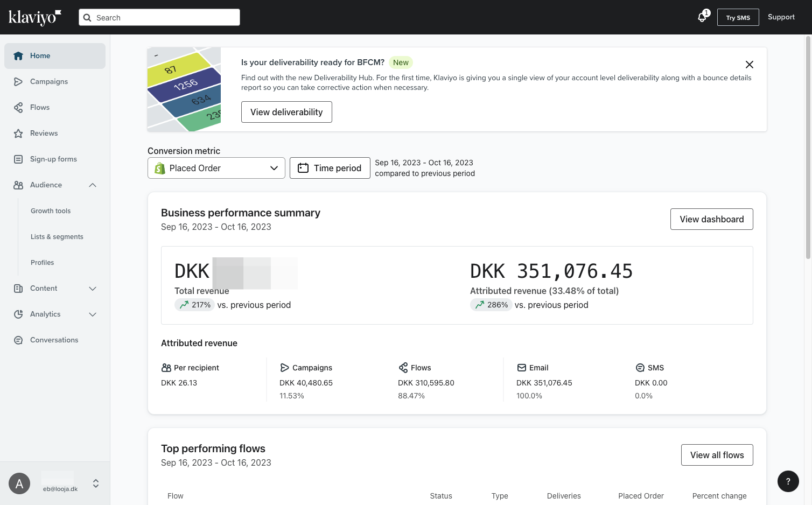Click the SMS icon in Attributed revenue
The image size is (812, 505).
640,368
